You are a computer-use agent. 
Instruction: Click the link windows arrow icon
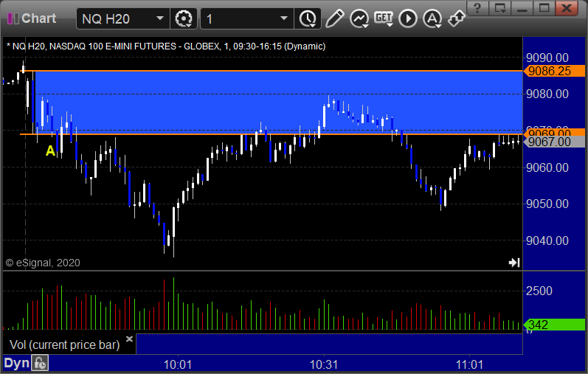pyautogui.click(x=457, y=18)
